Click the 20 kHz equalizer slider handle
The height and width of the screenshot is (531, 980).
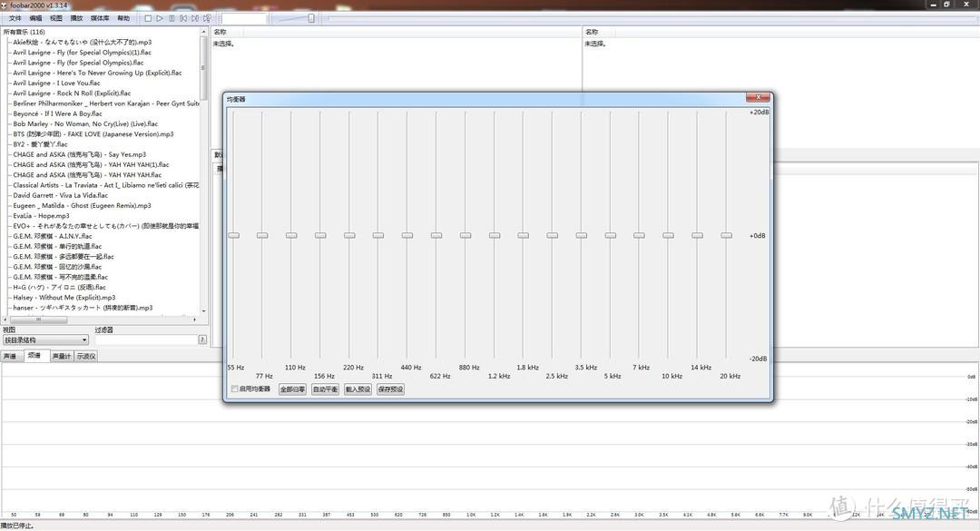click(x=726, y=235)
